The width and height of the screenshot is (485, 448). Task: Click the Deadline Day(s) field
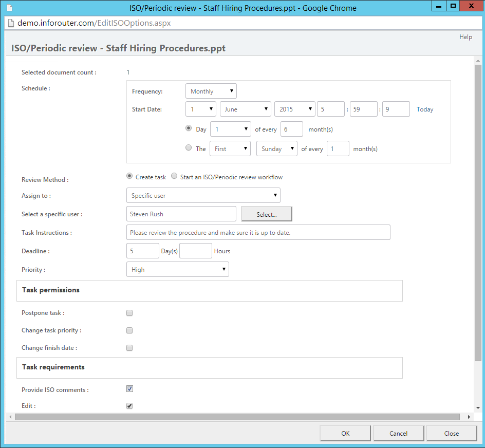pyautogui.click(x=143, y=251)
